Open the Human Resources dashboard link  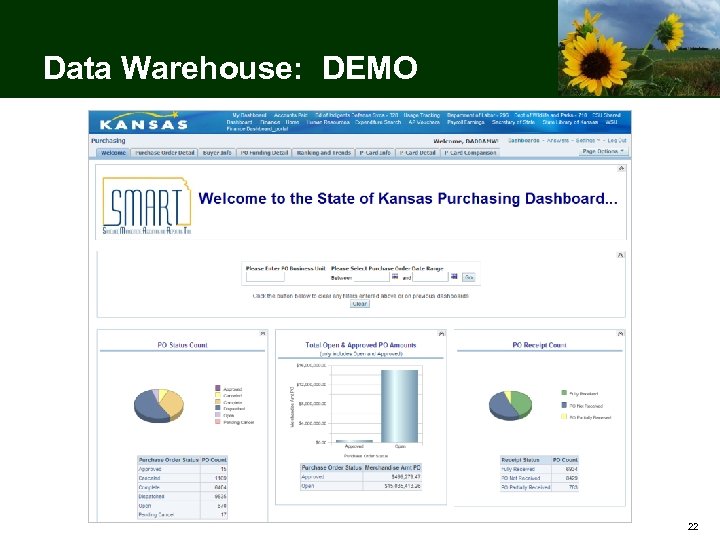click(328, 123)
